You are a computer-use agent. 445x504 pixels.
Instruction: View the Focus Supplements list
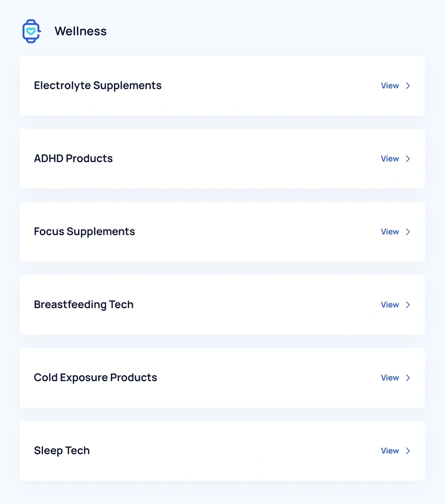click(390, 232)
